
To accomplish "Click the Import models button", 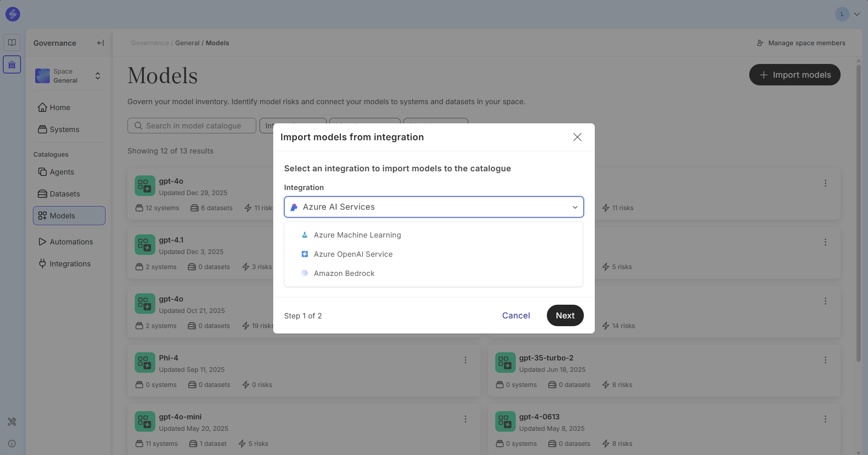I will (794, 75).
